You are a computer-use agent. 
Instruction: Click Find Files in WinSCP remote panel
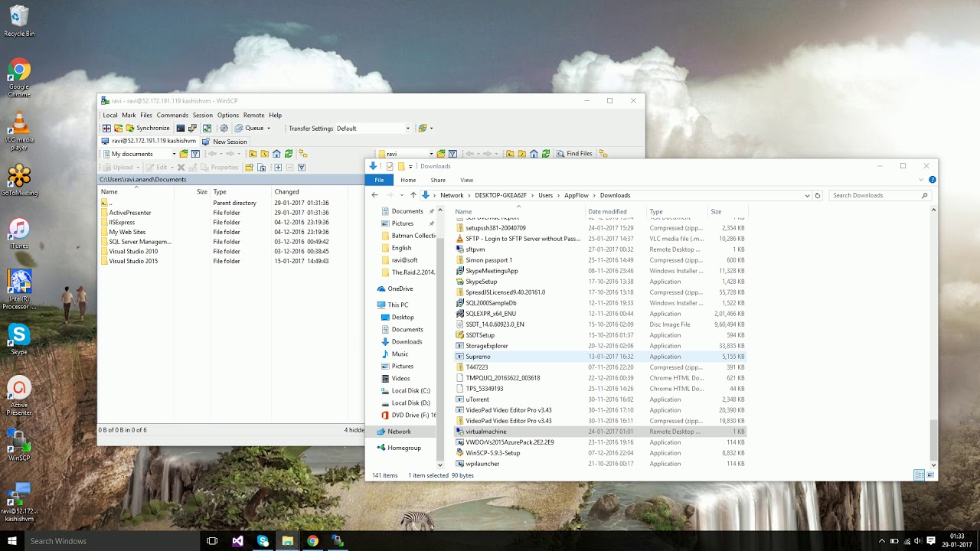pos(574,154)
